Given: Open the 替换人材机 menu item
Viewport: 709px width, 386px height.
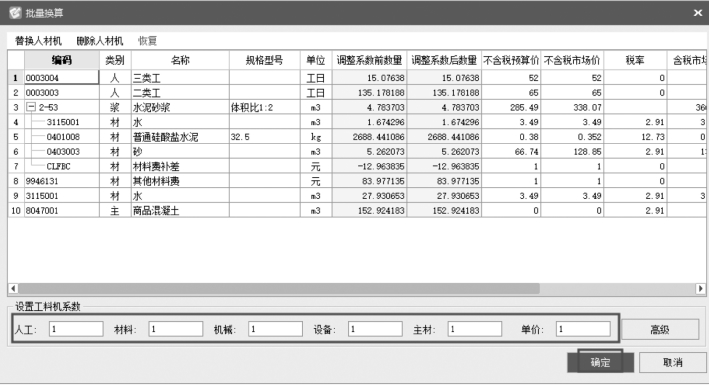Looking at the screenshot, I should coord(38,41).
